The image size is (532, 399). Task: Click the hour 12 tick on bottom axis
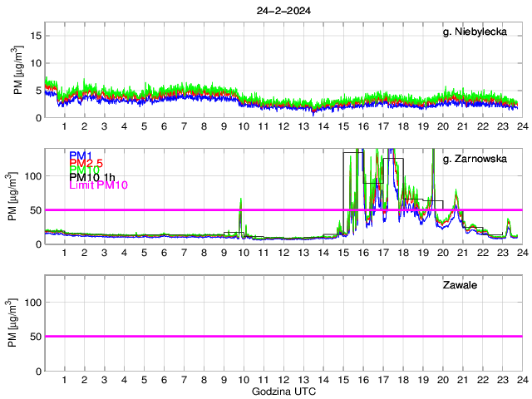tap(283, 380)
